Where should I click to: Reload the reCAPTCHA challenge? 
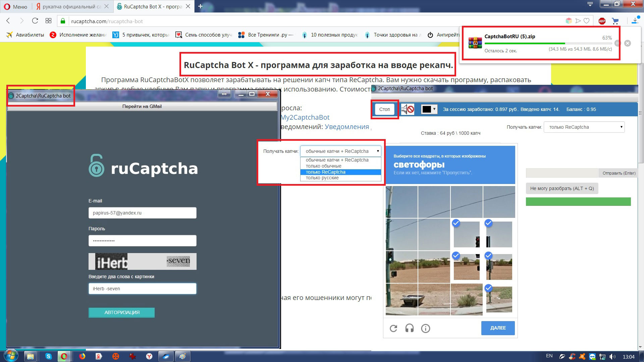coord(393,328)
